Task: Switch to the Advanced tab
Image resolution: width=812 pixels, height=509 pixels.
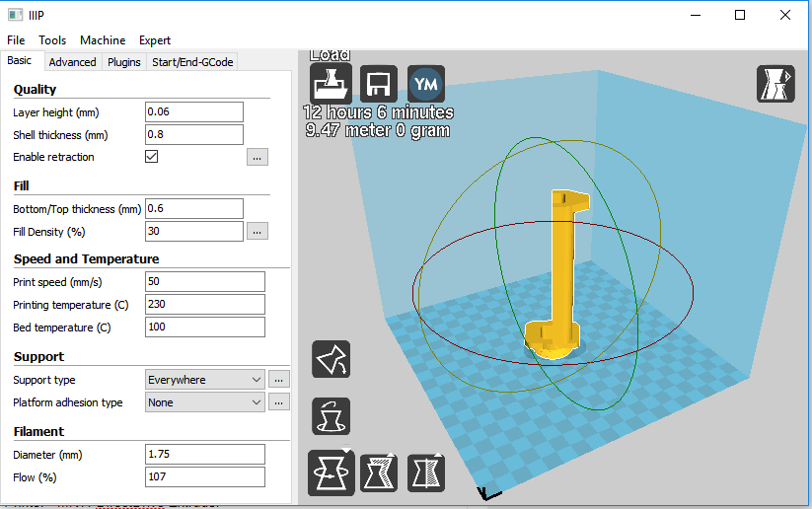Action: coord(72,62)
